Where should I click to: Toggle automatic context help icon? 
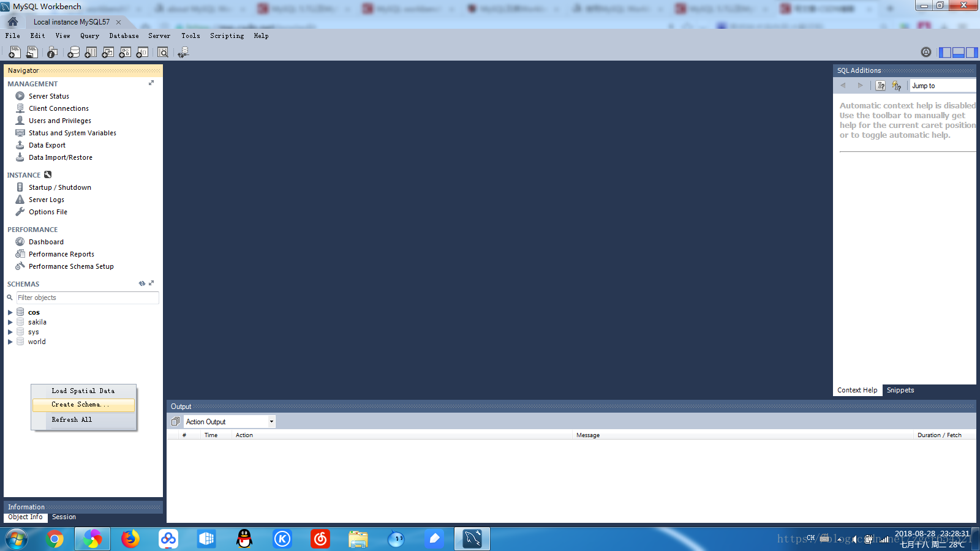click(897, 86)
